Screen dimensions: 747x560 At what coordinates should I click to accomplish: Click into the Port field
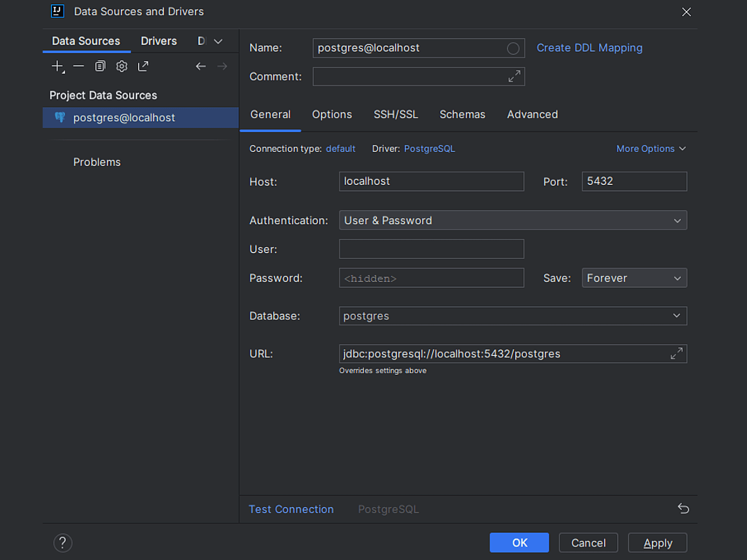coord(634,181)
